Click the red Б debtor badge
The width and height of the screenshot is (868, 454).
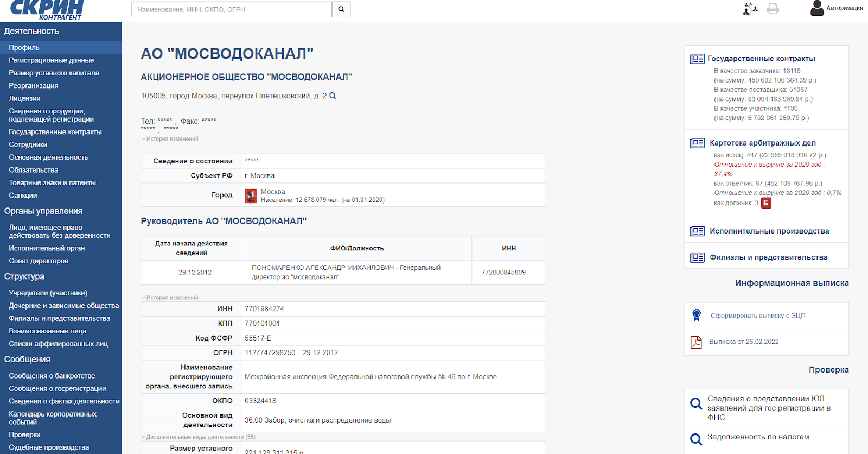click(x=766, y=203)
